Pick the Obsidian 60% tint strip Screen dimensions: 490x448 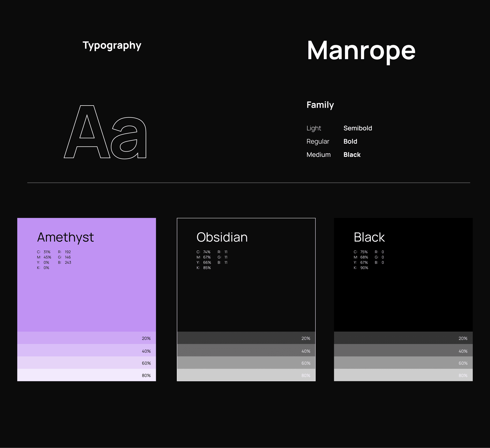click(246, 363)
